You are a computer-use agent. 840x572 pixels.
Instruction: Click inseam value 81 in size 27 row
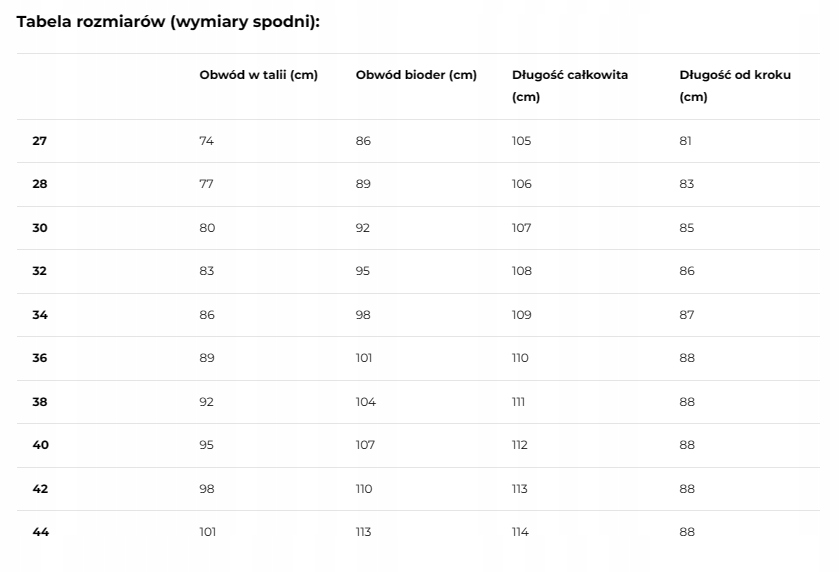click(x=685, y=141)
